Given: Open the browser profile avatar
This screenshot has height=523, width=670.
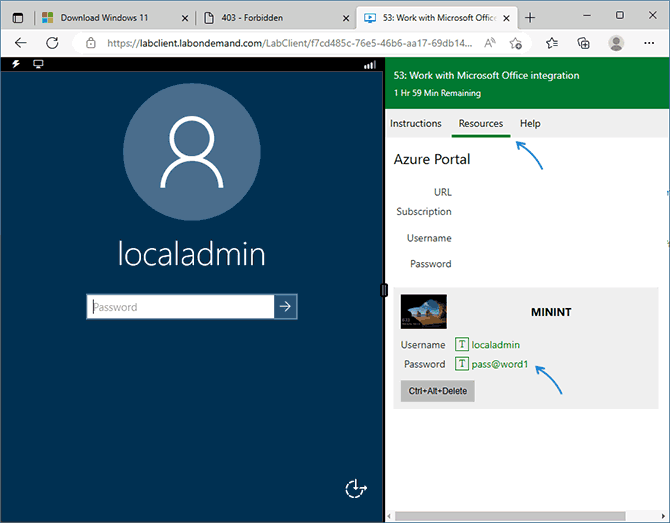Looking at the screenshot, I should pos(616,43).
